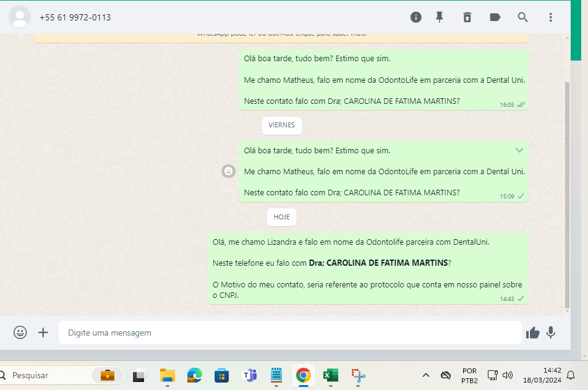Click bold text Dra; CAROLINA DE FATIMA MARTINS
The height and width of the screenshot is (390, 588).
378,263
